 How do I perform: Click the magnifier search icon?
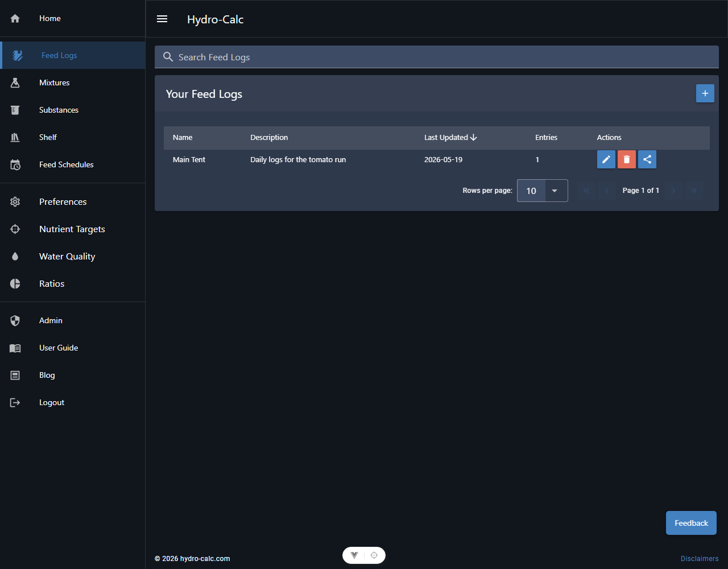(168, 57)
